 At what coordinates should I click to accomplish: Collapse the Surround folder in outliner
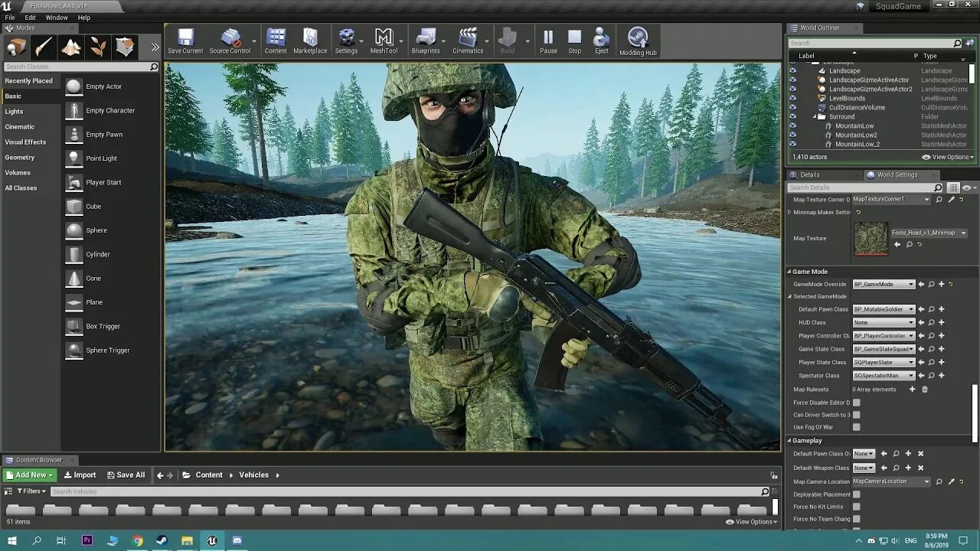815,116
